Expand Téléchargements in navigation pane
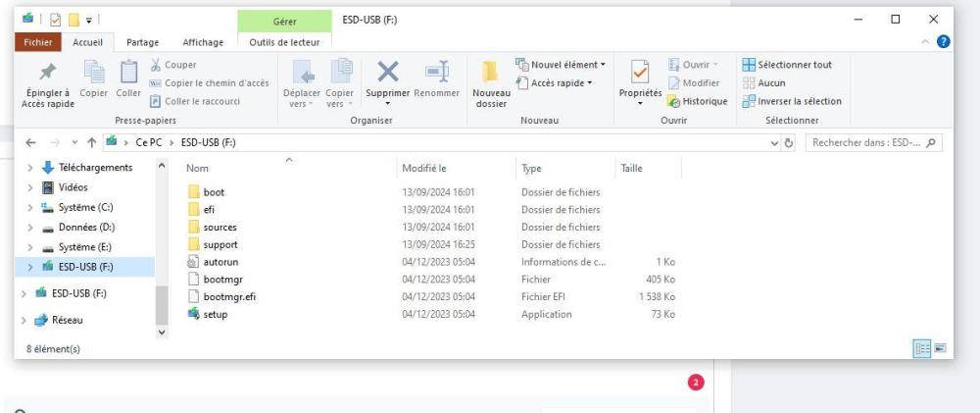Image resolution: width=980 pixels, height=413 pixels. (30, 168)
